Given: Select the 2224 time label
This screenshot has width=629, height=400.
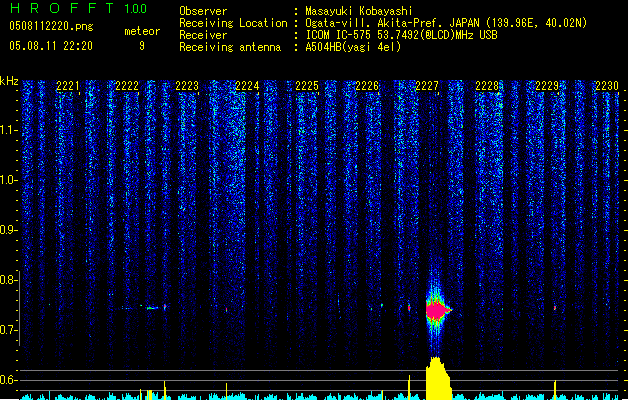Looking at the screenshot, I should click(x=247, y=86).
